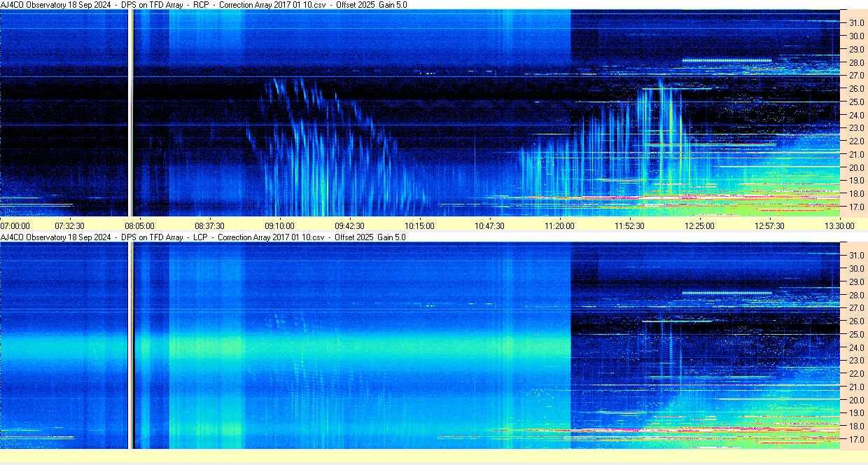Click the 19.0 frequency label in LCP panel
Image resolution: width=868 pixels, height=465 pixels.
(x=856, y=414)
